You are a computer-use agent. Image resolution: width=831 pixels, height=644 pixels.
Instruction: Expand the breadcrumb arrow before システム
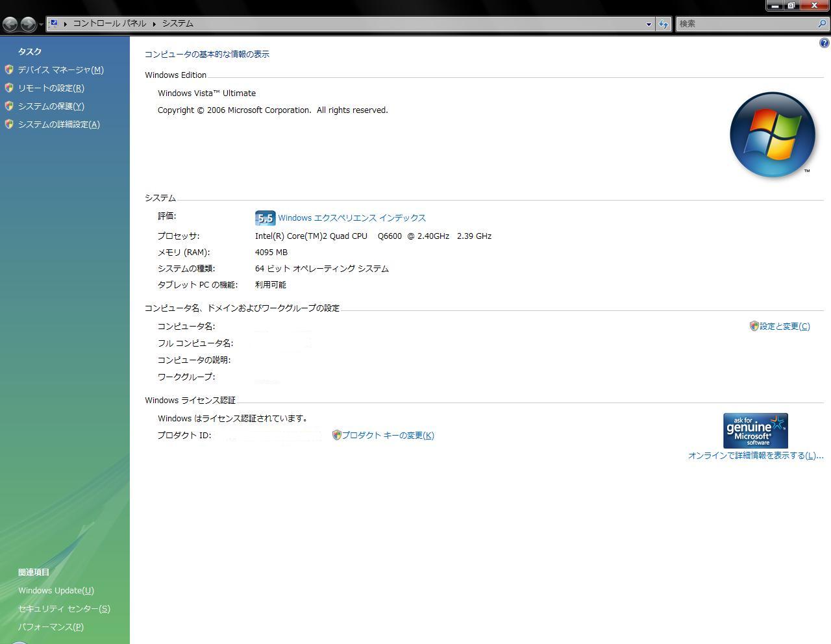coord(155,24)
